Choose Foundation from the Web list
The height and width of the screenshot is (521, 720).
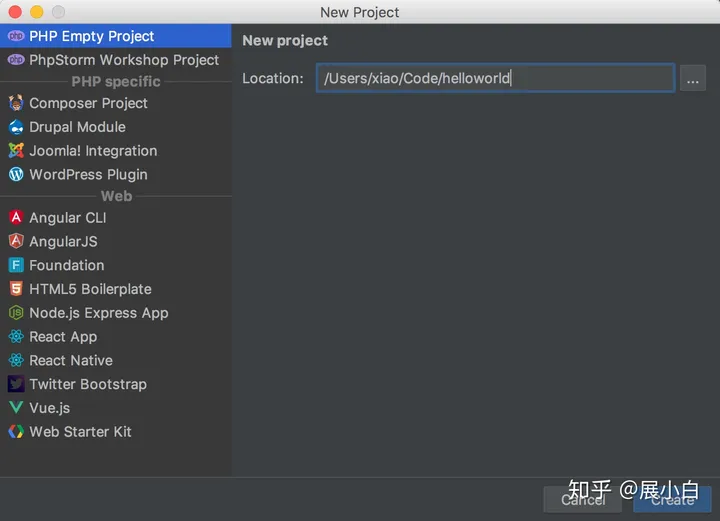(x=66, y=265)
